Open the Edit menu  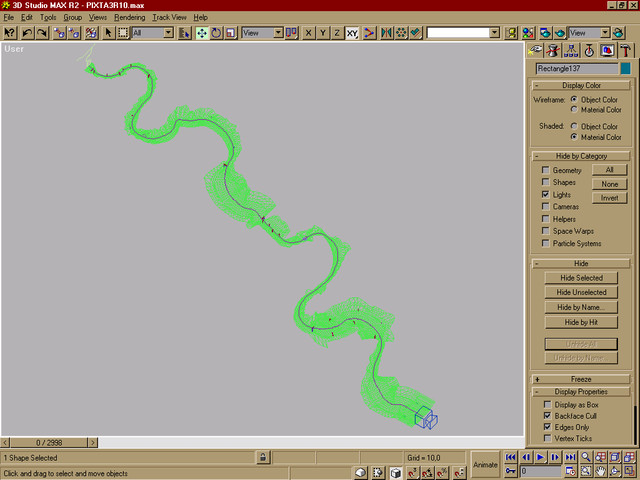27,18
